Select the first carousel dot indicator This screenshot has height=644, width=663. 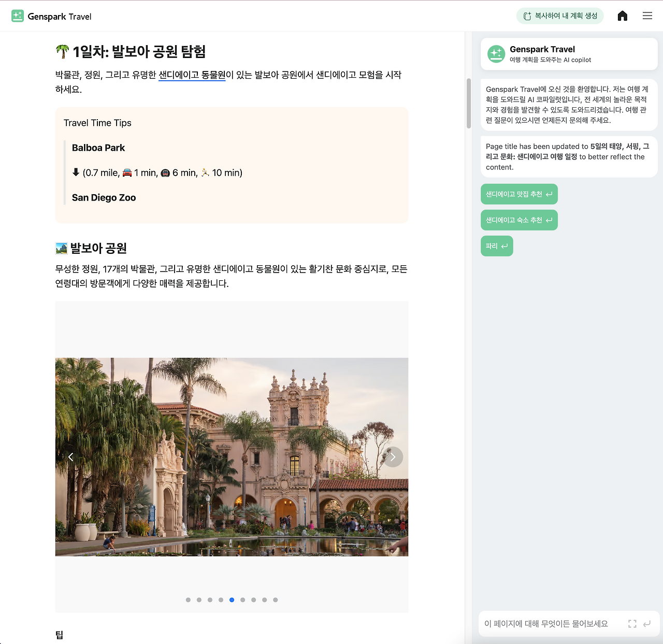(x=188, y=599)
